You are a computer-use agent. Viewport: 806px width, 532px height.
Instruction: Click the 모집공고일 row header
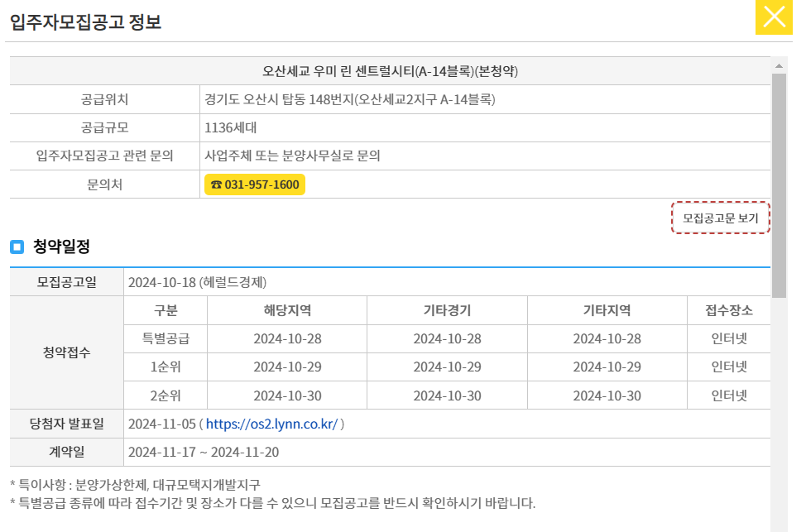(66, 282)
